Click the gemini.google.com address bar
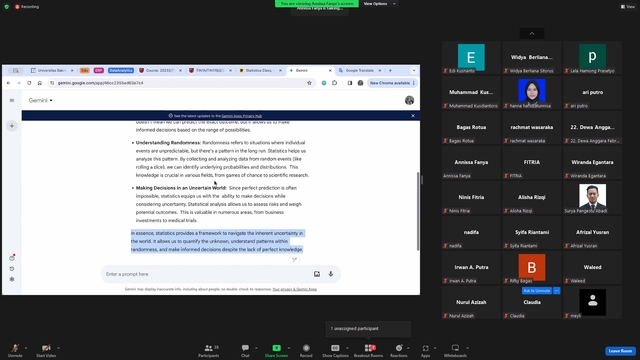Viewport: 640px width, 360px height. pos(182,83)
